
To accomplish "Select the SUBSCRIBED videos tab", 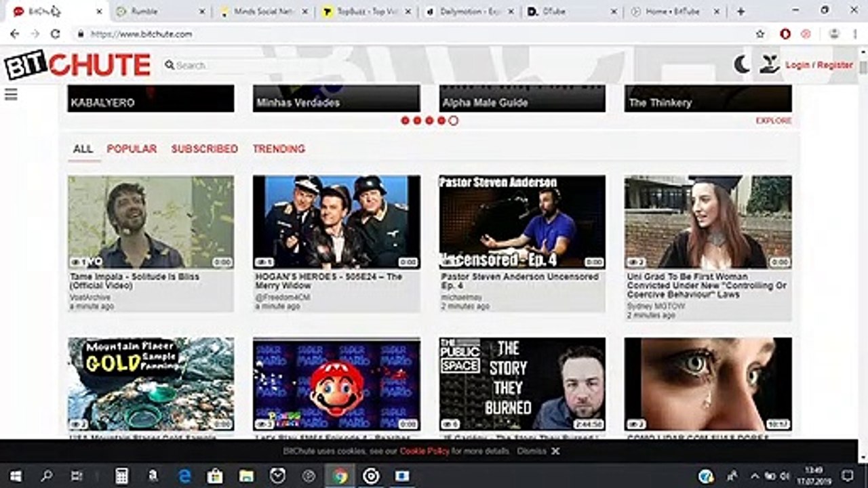I will click(x=204, y=149).
